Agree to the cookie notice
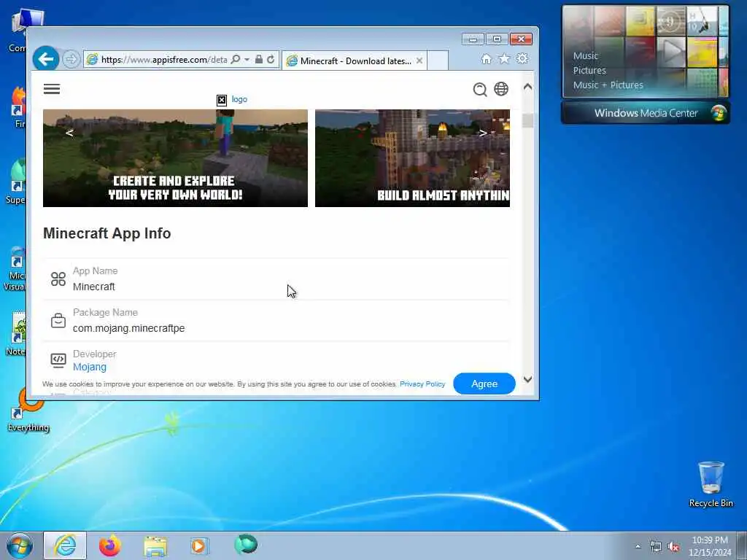Image resolution: width=747 pixels, height=560 pixels. (x=484, y=384)
